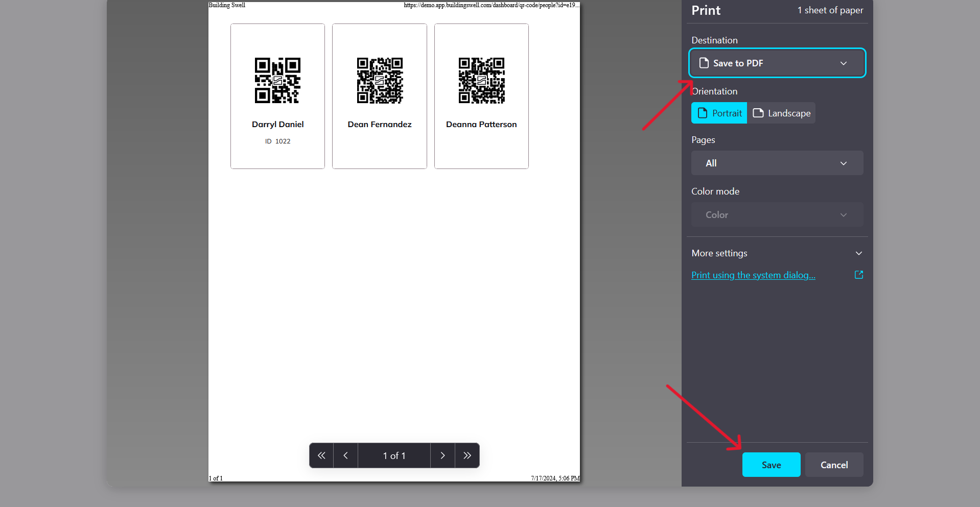Go to last page of preview
Screen dimensions: 980x507
click(467, 455)
